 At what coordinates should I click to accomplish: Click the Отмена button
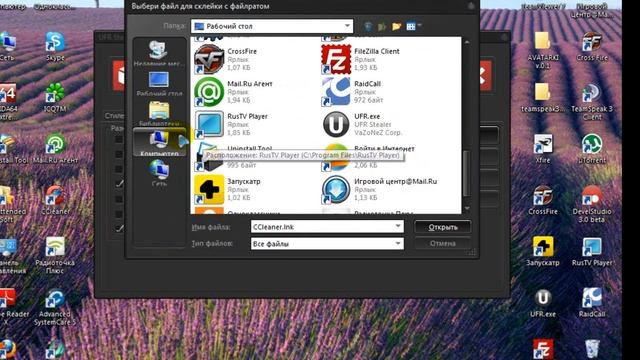click(x=443, y=244)
